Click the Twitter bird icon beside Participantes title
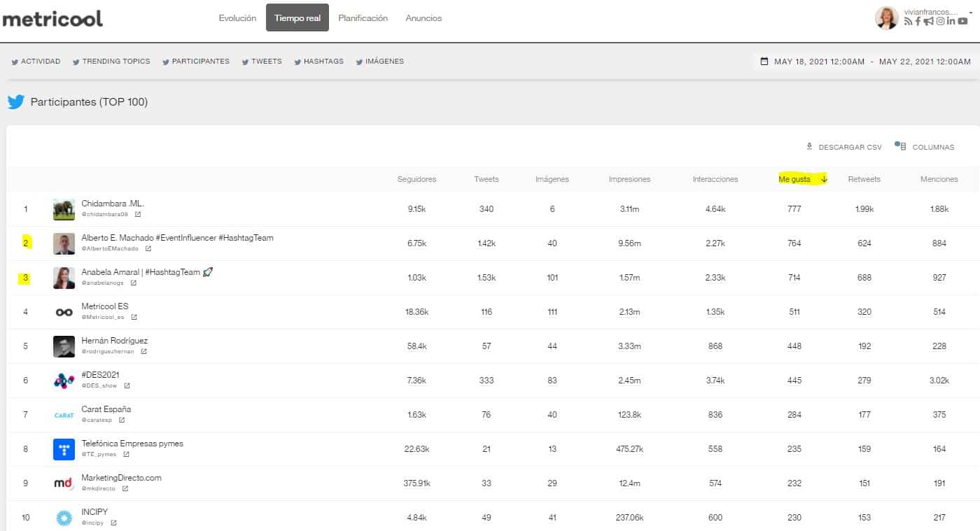 tap(16, 102)
